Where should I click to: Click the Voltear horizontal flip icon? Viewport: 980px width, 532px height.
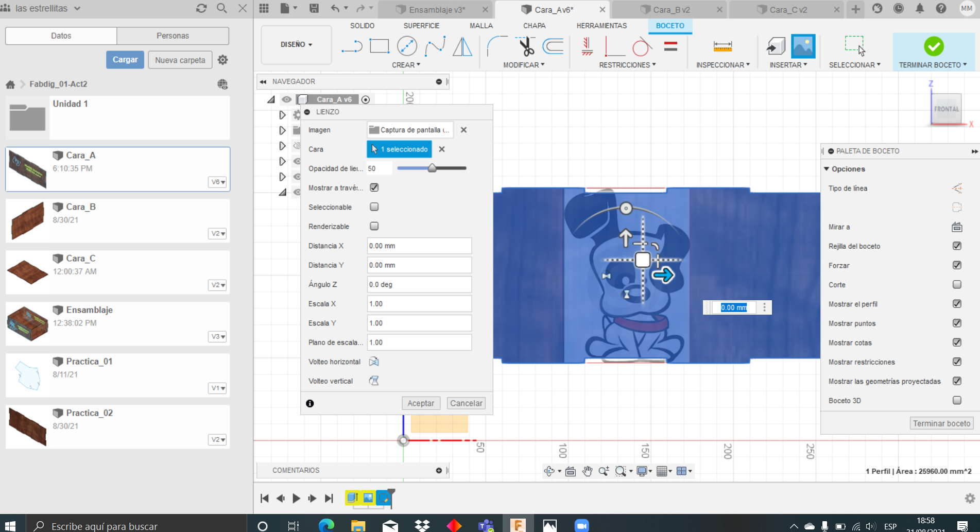(374, 362)
